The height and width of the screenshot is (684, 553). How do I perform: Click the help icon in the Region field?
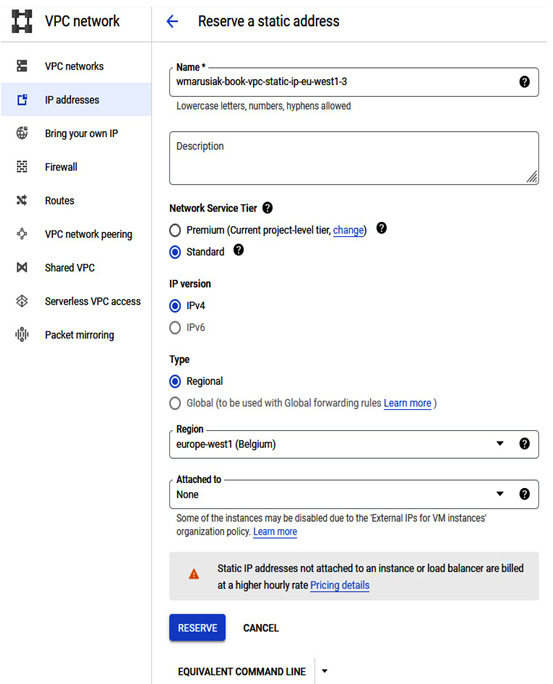(524, 444)
